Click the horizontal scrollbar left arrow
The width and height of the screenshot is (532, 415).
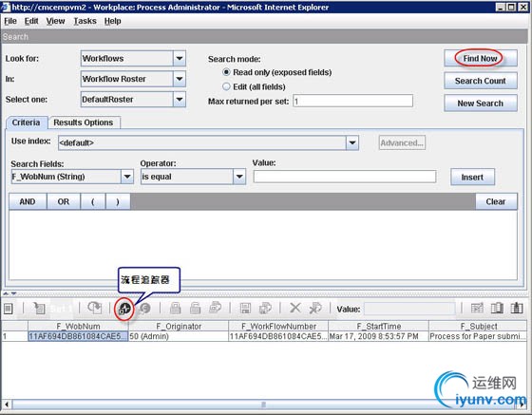[x=7, y=405]
